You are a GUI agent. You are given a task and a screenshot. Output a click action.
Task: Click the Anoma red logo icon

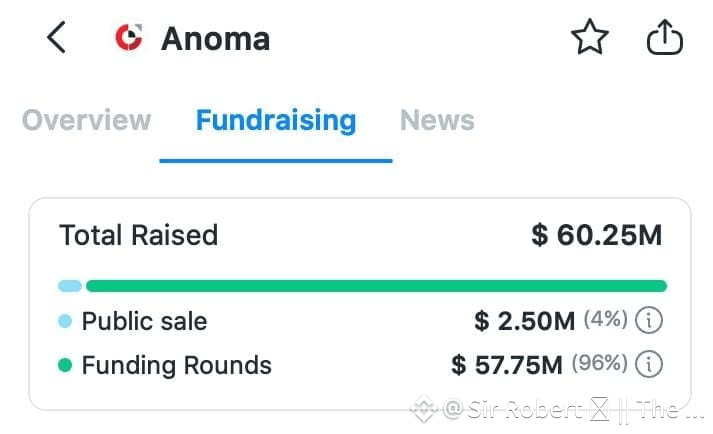[129, 37]
